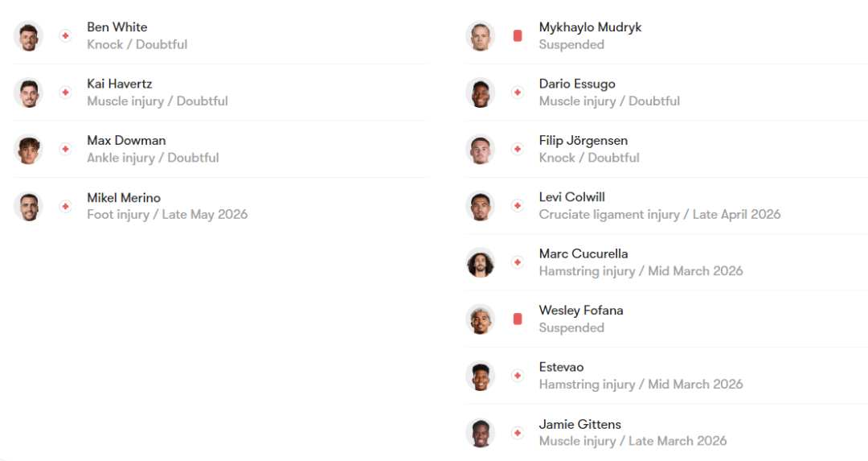868x461 pixels.
Task: Click Mikel Merino's injury cross icon
Action: [65, 206]
